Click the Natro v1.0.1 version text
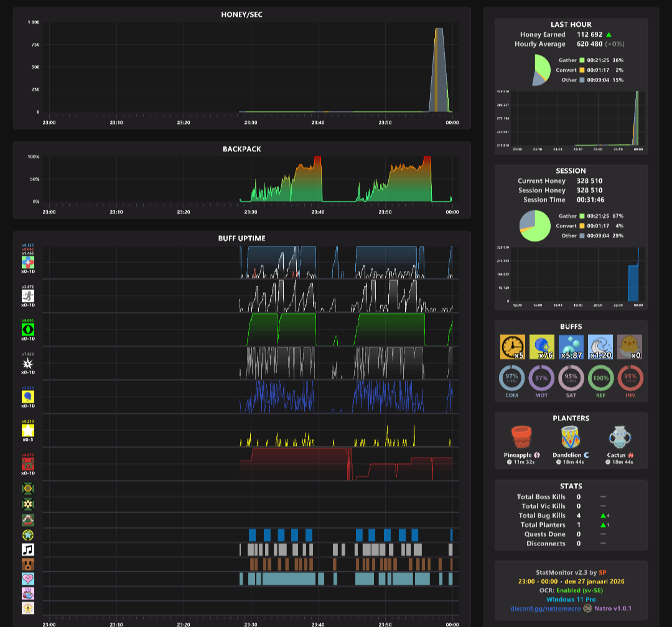 point(613,608)
